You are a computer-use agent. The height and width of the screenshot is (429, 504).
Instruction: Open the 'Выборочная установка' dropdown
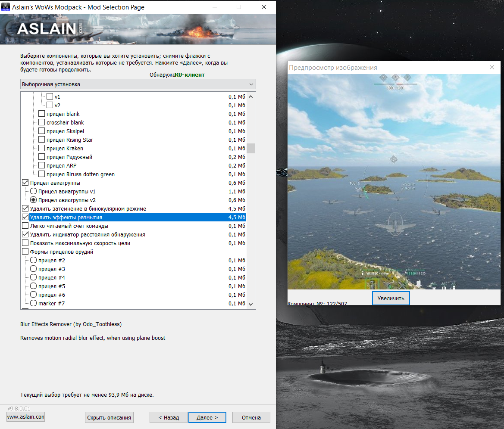[138, 84]
